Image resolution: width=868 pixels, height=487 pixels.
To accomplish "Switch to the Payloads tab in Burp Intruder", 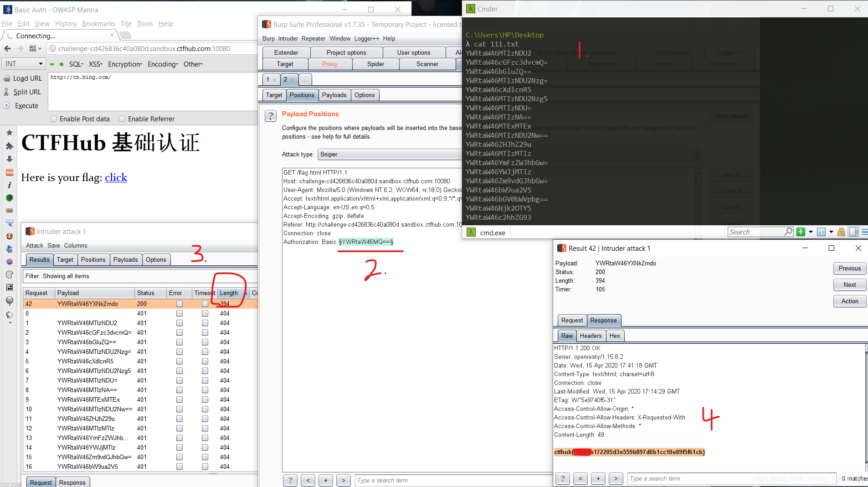I will point(334,95).
